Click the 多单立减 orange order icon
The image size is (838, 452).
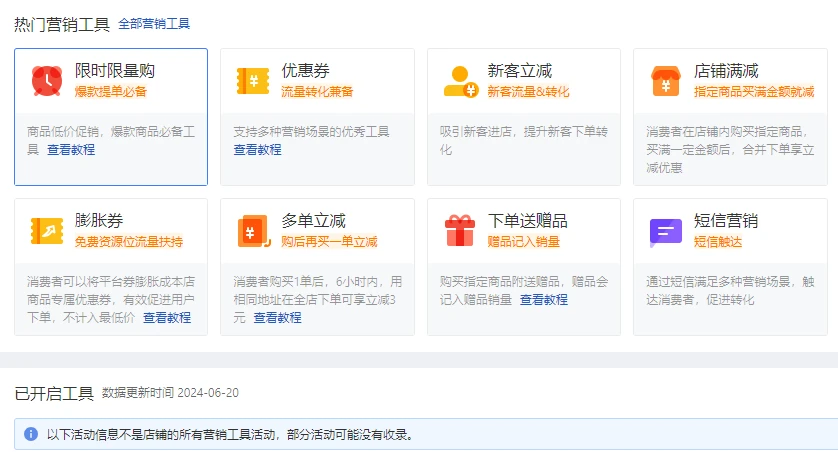pos(253,231)
